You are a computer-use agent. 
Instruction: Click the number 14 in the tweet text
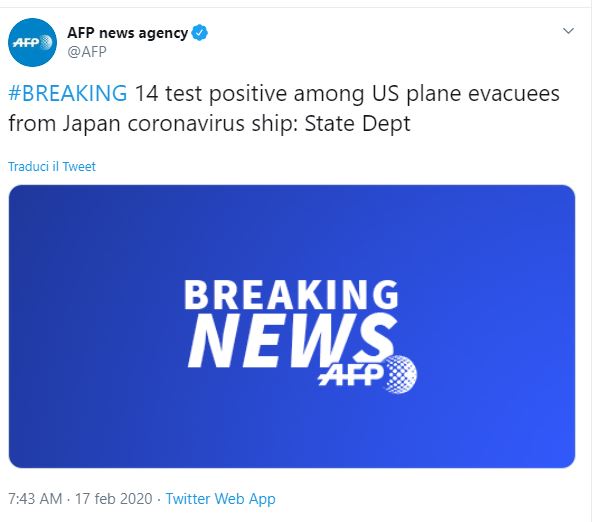pos(146,93)
